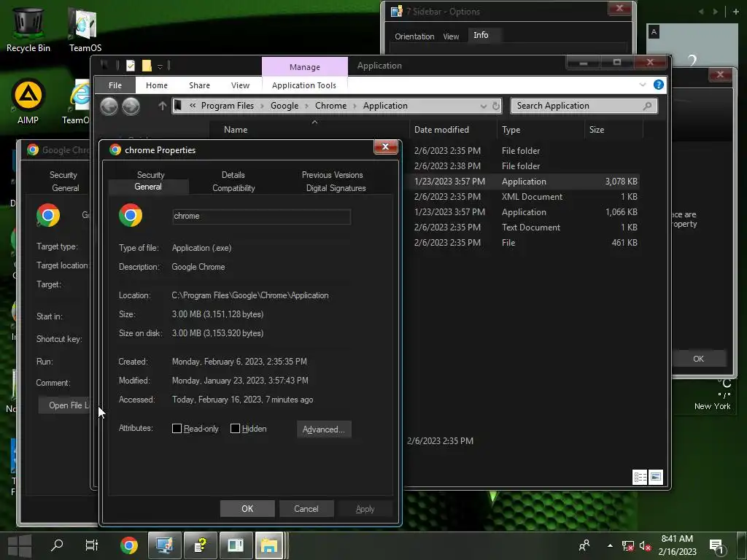The height and width of the screenshot is (560, 747).
Task: Open the Info tab in Sidebar Options
Action: pos(481,35)
